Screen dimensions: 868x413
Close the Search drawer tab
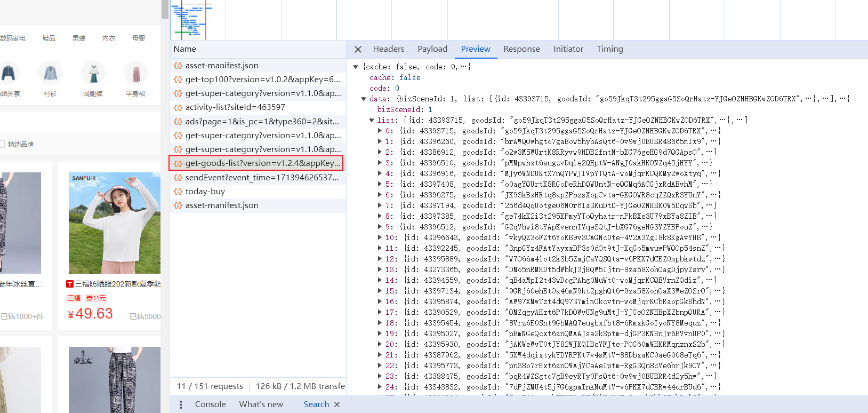tap(337, 404)
